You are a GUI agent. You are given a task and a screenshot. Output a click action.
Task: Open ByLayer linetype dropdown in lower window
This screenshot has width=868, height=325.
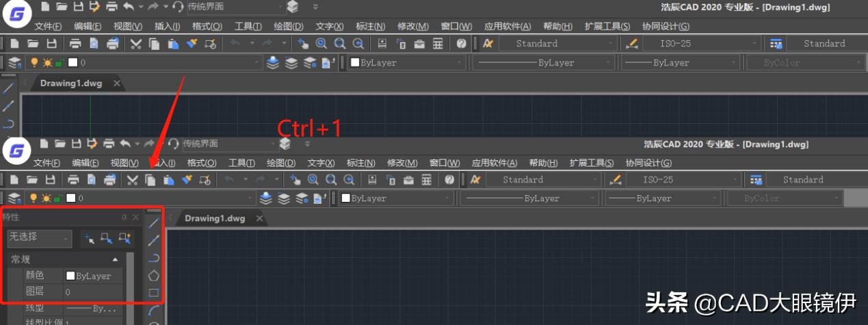click(530, 198)
